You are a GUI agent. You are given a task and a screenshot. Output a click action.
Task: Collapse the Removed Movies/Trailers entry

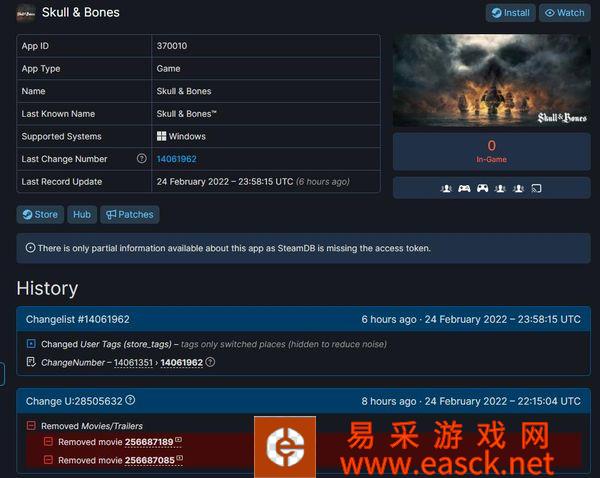pyautogui.click(x=31, y=426)
